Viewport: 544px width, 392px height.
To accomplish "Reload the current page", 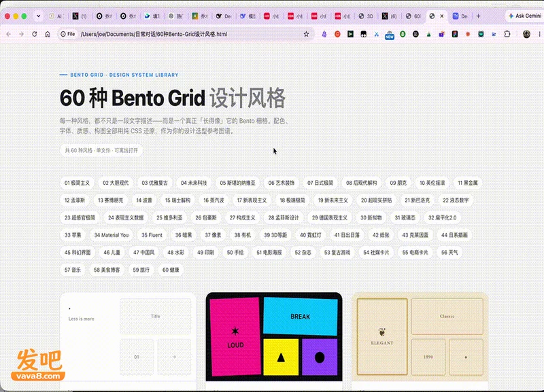I will (35, 34).
